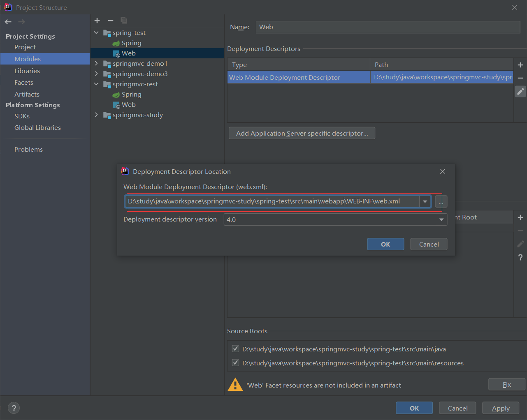Copy the selected module using the copy icon
This screenshot has height=420, width=527.
(x=124, y=21)
